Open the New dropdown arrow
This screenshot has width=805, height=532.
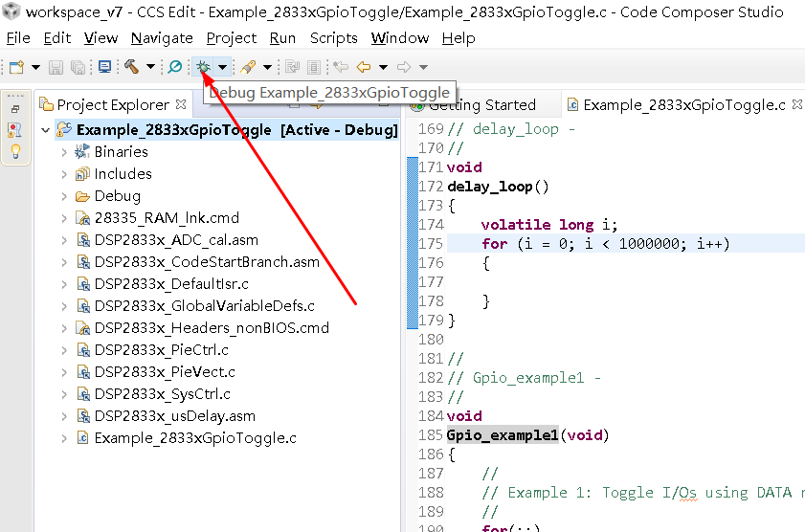[x=35, y=67]
